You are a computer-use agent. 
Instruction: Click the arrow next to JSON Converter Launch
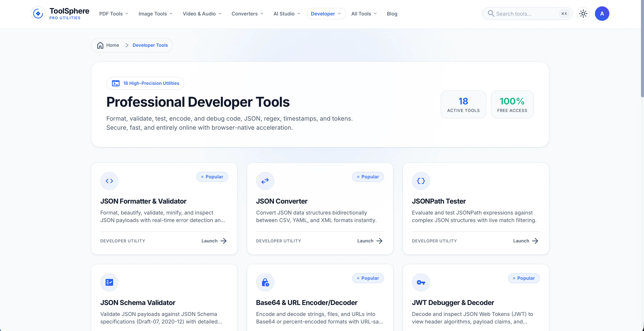[x=379, y=241]
